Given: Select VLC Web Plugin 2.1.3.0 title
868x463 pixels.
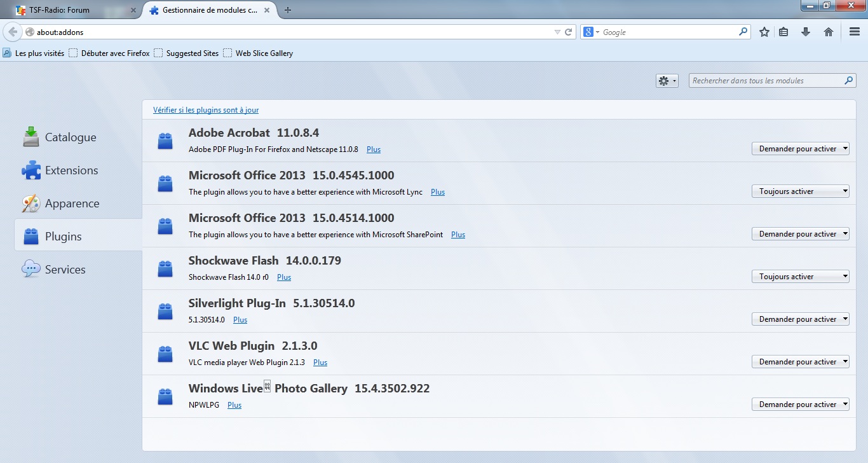Looking at the screenshot, I should tap(253, 346).
